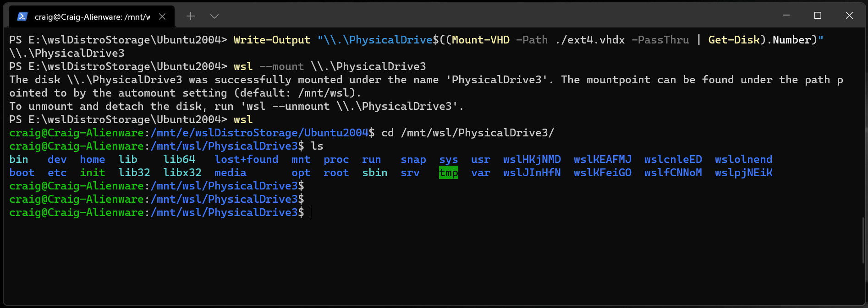The image size is (868, 308).
Task: Click the 'wslpjNEiK' directory entry
Action: click(744, 173)
